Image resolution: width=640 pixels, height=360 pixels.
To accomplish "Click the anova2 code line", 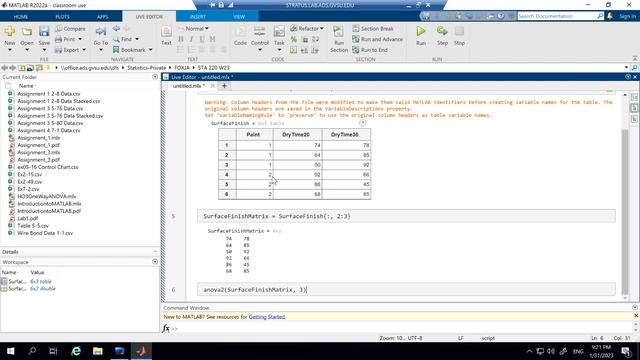I will (x=406, y=289).
